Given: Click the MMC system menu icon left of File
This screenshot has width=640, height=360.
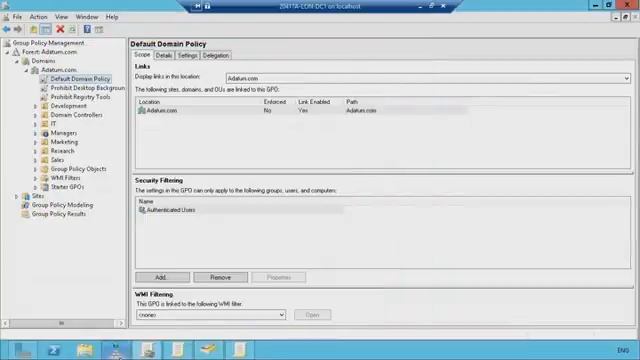Looking at the screenshot, I should (6, 17).
